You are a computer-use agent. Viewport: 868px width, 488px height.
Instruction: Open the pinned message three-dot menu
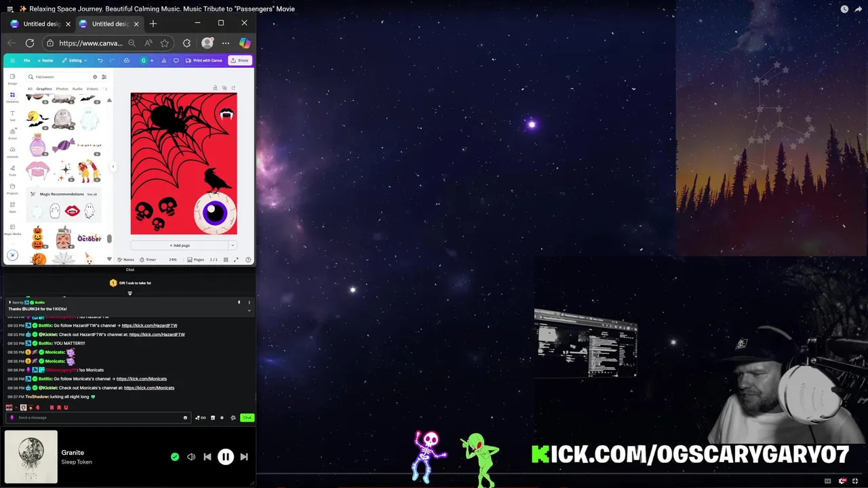coord(249,302)
